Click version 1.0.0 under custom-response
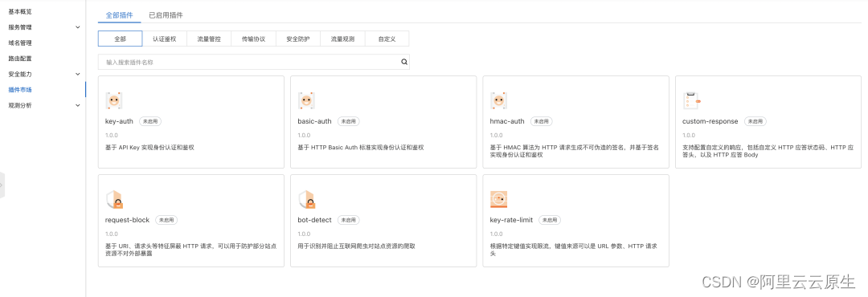Viewport: 868px width, 297px height. 689,136
